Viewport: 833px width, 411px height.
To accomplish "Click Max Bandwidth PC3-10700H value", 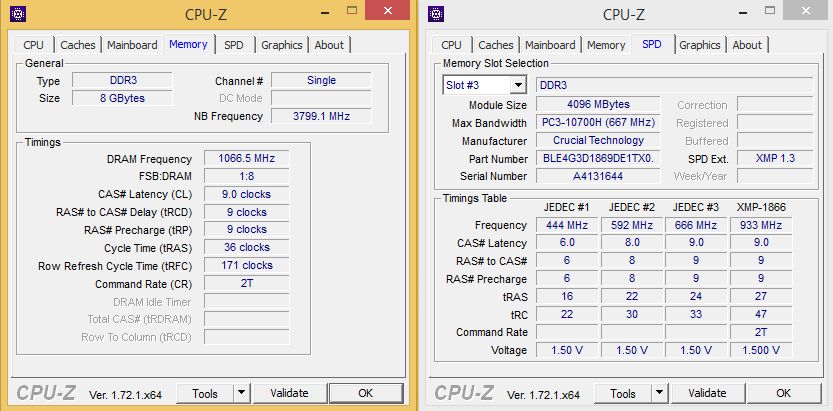I will tap(598, 122).
